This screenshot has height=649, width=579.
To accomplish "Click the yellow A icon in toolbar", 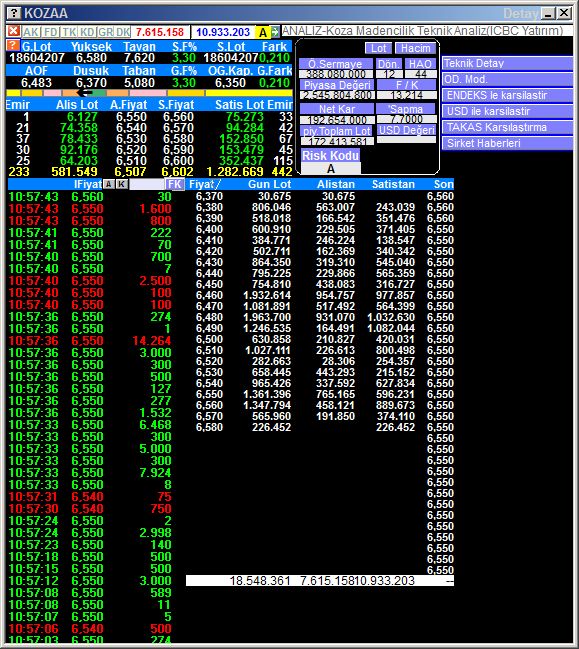I will (x=262, y=32).
